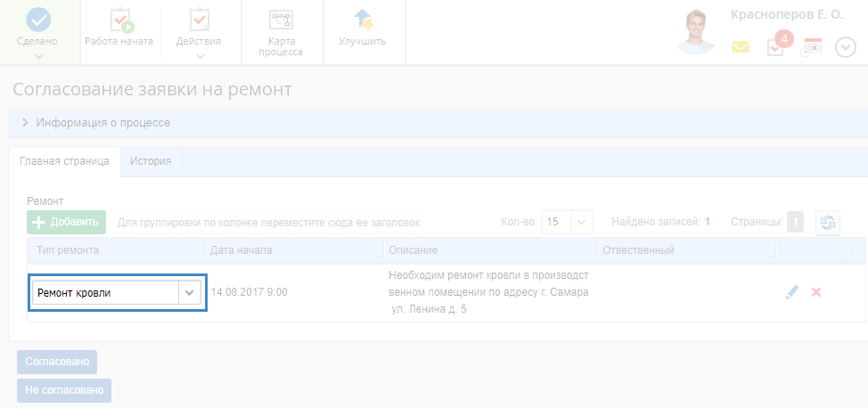Click the Согласовано button
Screen dimensions: 868x408
point(57,362)
